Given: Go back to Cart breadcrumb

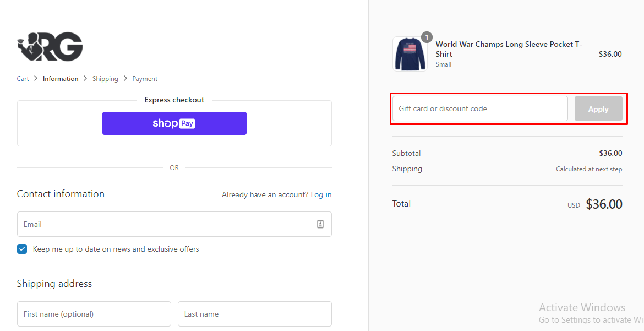Looking at the screenshot, I should [x=23, y=79].
